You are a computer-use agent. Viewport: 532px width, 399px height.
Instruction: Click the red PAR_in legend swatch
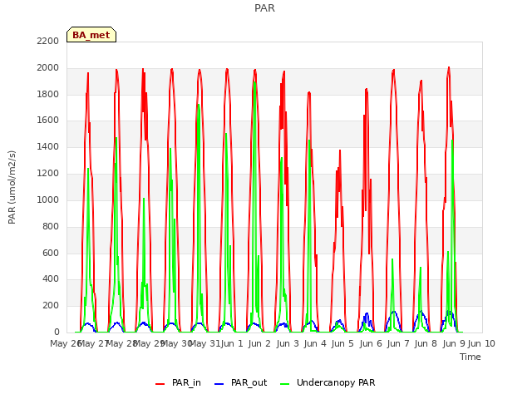pyautogui.click(x=160, y=384)
